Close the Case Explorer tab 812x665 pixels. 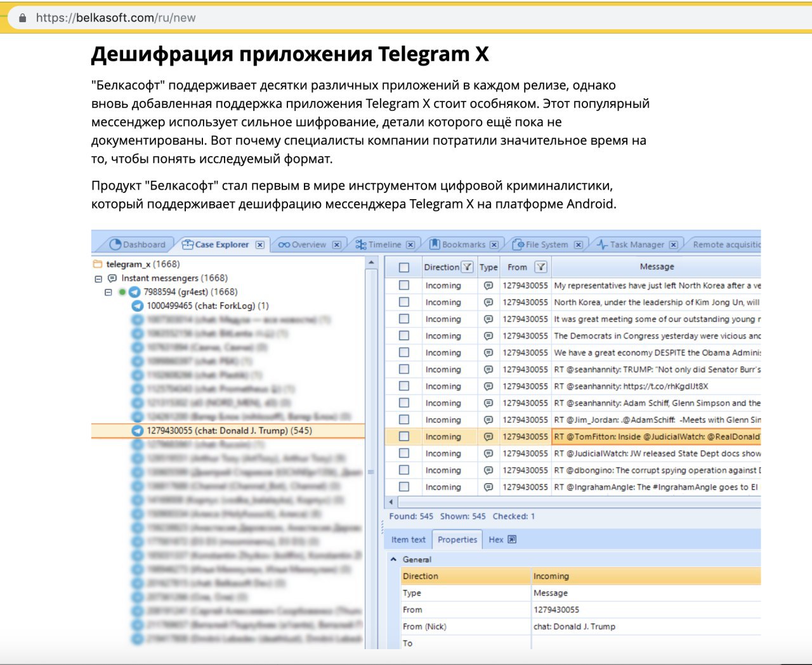(x=260, y=245)
